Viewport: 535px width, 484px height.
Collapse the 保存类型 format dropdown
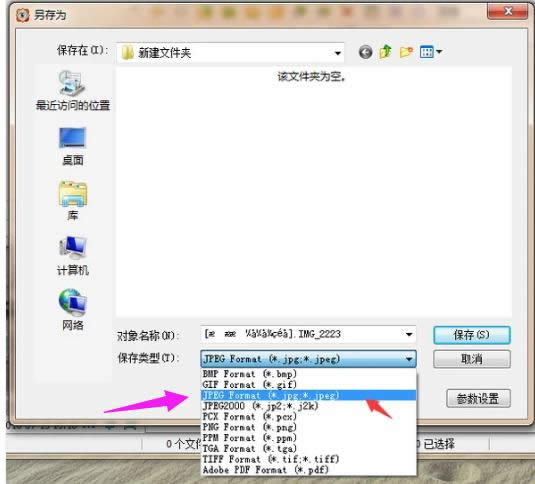409,359
